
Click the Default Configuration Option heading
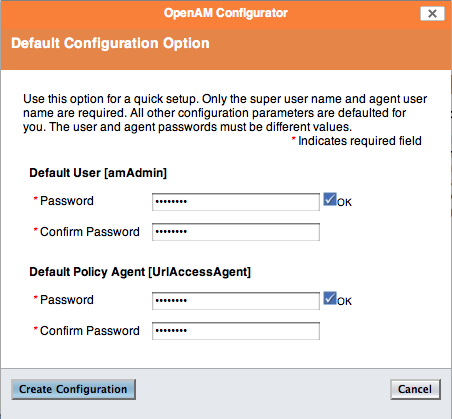[110, 43]
